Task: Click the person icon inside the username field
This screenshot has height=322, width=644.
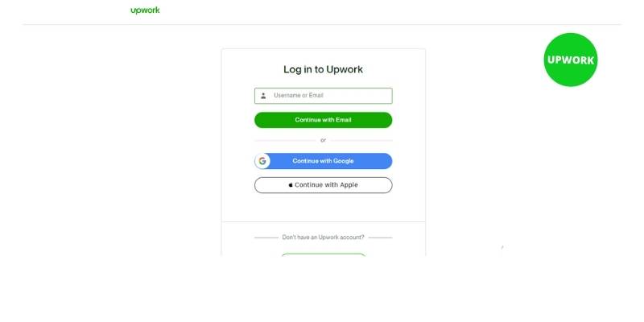Action: 263,96
